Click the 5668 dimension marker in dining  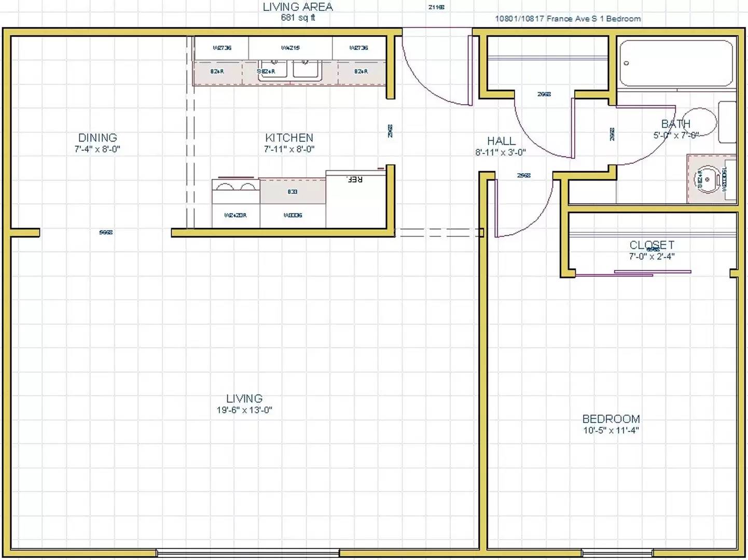(x=106, y=232)
